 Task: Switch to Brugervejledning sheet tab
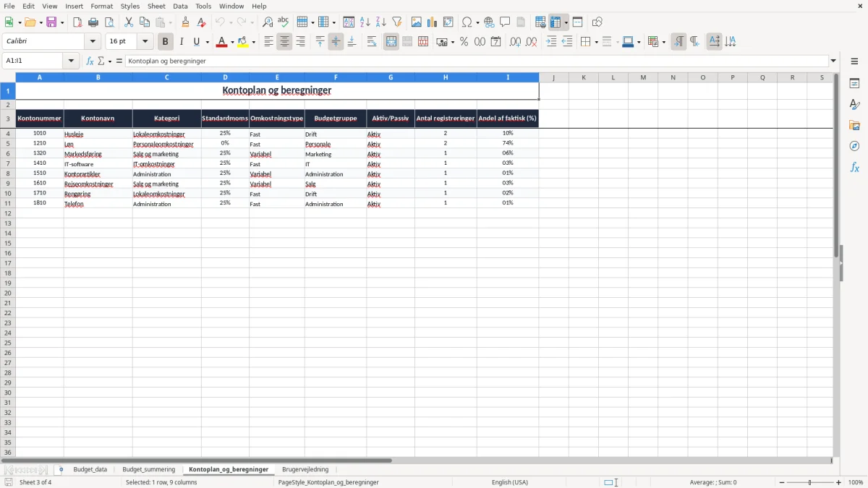click(x=305, y=470)
